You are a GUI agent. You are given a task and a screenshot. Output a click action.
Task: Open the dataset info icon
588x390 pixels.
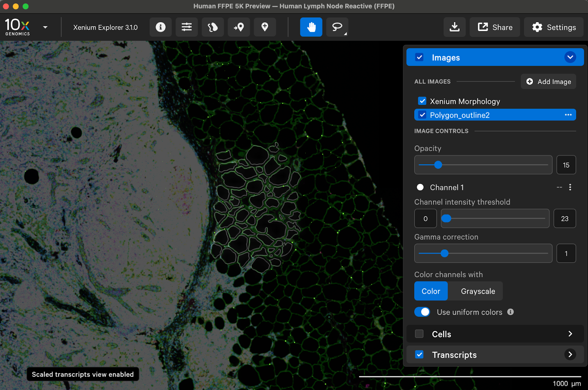click(x=161, y=27)
